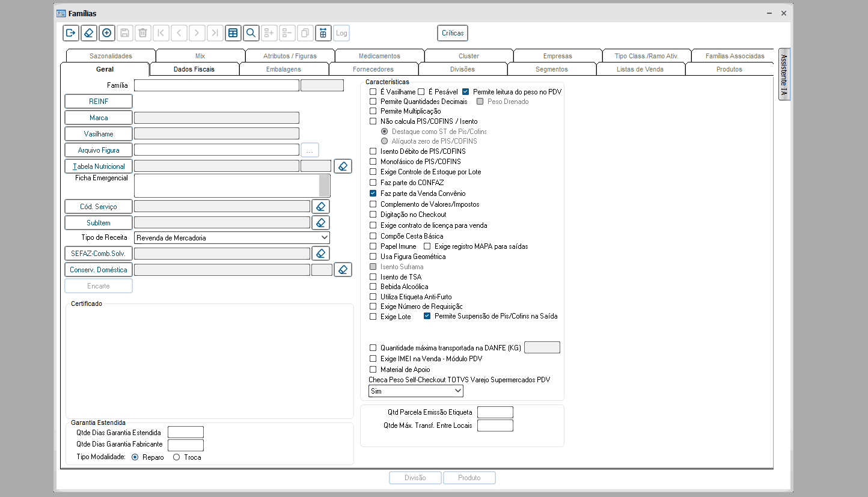Check the Isento de TSA checkbox

tap(373, 277)
